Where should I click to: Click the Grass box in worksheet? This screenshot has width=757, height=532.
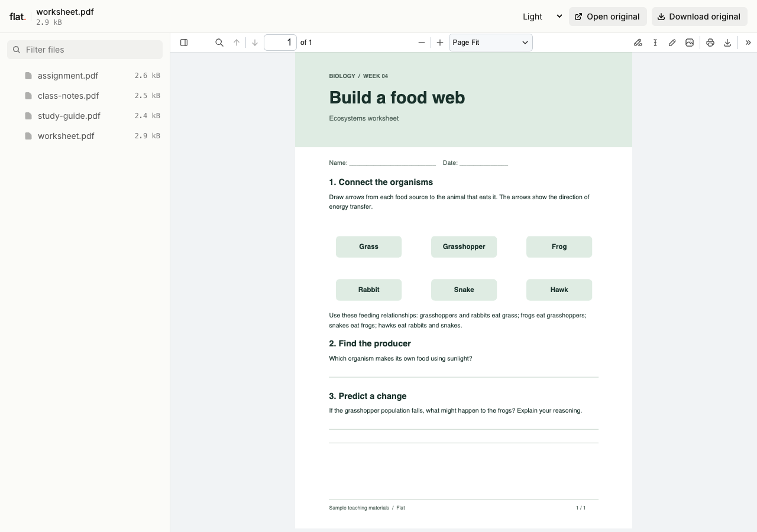[x=368, y=247]
